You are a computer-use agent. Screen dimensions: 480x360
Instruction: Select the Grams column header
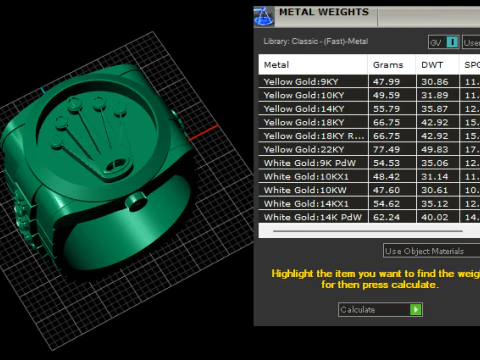(392, 65)
